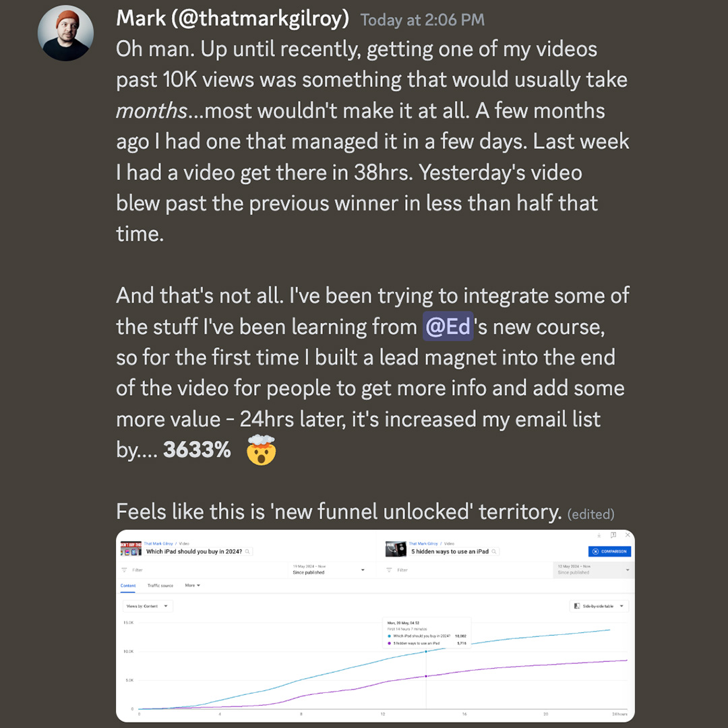The image size is (728, 728).
Task: Click search icon next to '5 hidden ways' title
Action: pos(494,551)
